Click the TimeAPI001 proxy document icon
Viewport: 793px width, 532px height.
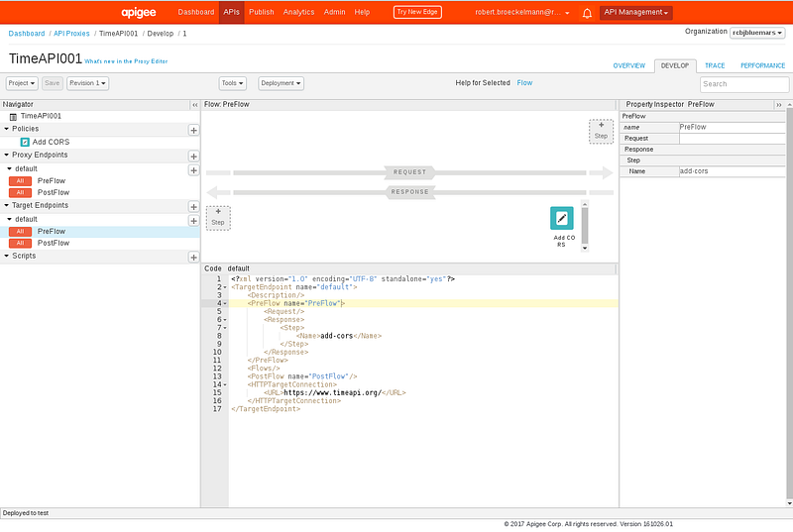(x=13, y=117)
